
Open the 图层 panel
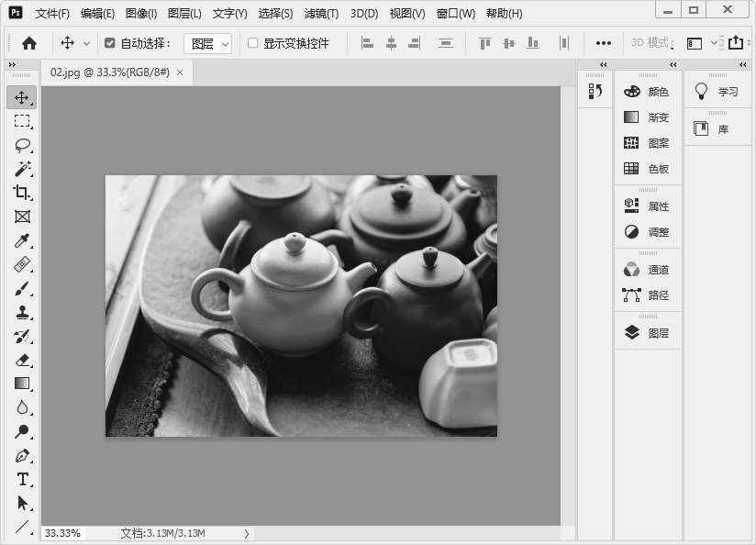[648, 333]
